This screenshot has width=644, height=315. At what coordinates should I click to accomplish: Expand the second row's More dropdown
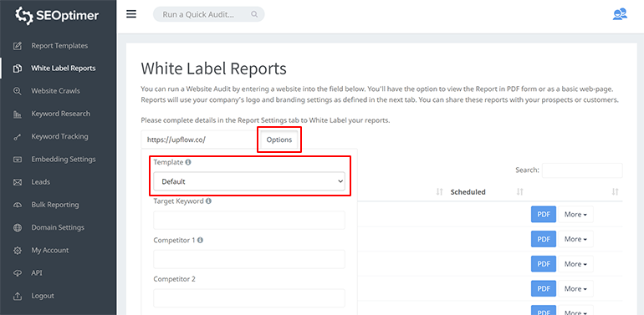pos(575,239)
